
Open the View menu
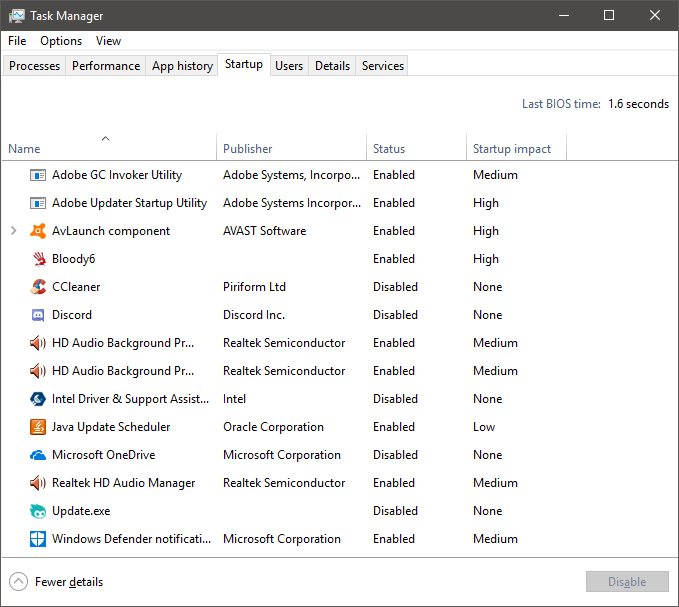click(108, 41)
